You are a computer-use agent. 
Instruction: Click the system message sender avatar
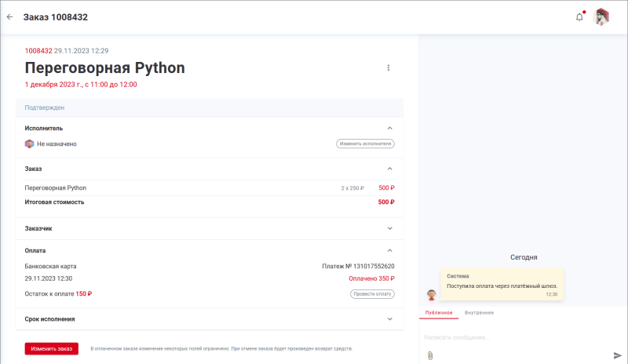point(431,295)
